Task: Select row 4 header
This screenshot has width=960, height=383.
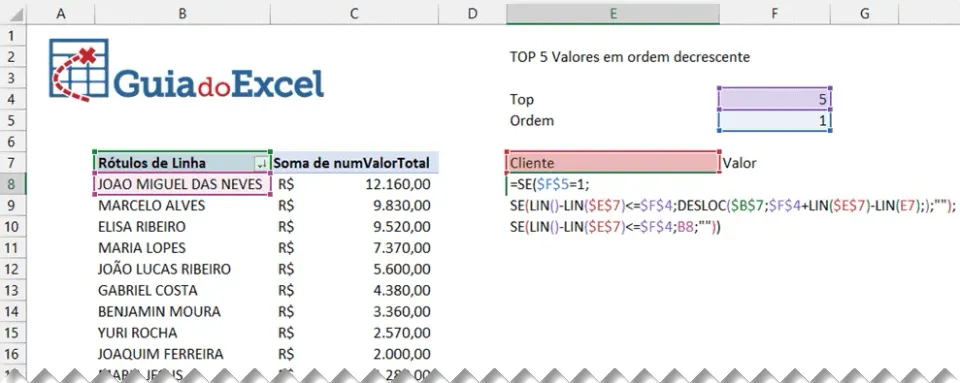Action: (x=12, y=99)
